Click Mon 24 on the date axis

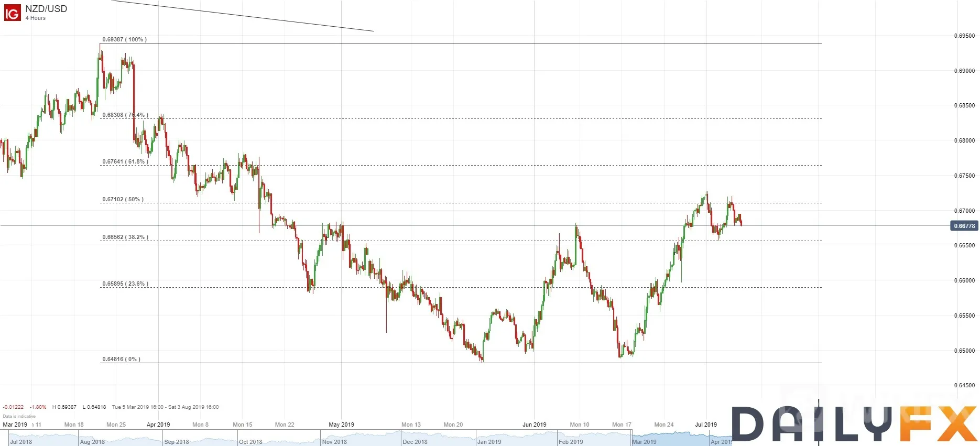[664, 425]
